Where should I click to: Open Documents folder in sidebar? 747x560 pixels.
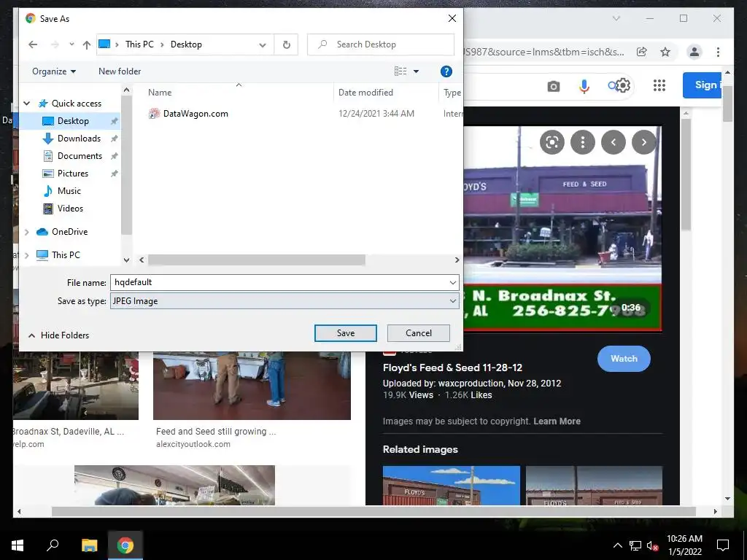(x=80, y=156)
